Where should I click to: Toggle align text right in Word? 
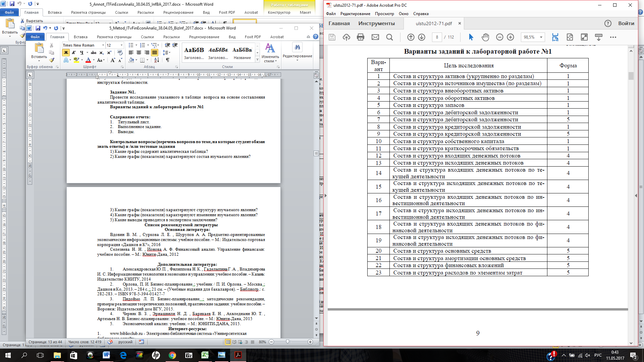coord(147,53)
